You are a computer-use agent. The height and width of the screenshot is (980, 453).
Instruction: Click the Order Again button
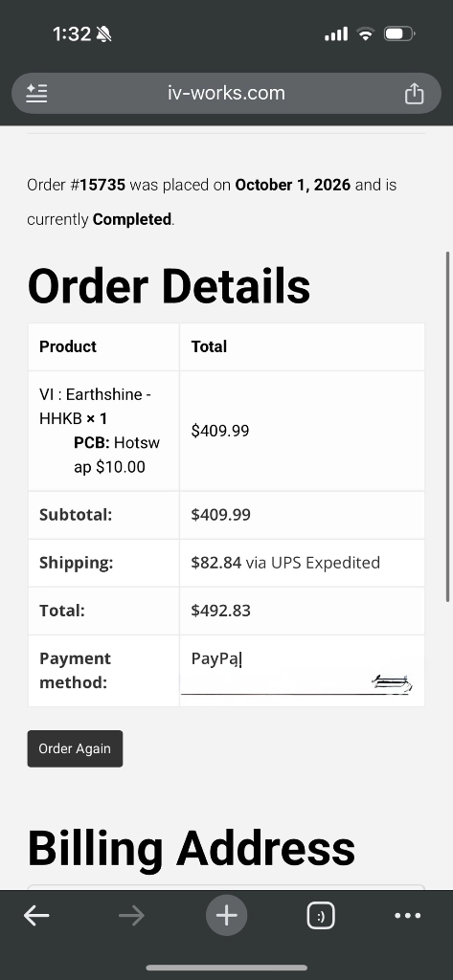tap(75, 748)
